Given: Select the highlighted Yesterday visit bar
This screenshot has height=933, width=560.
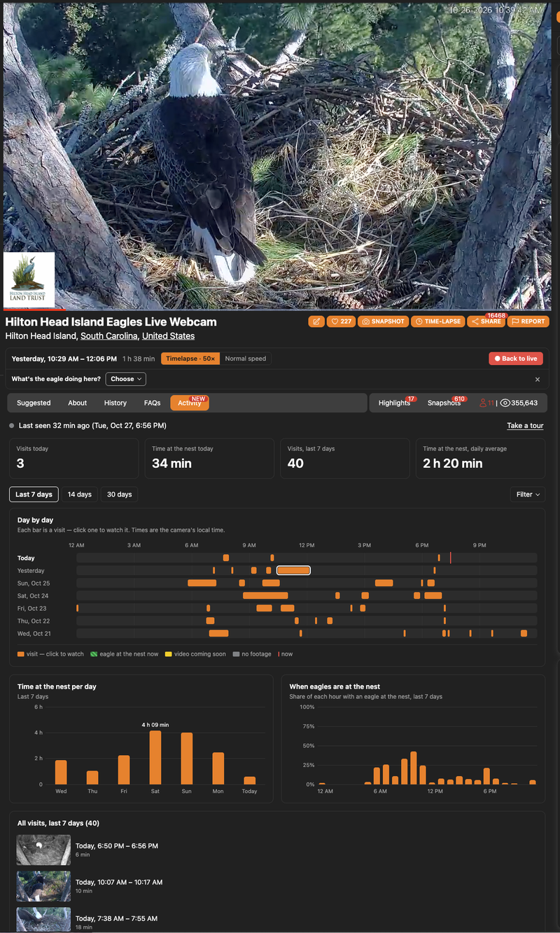Looking at the screenshot, I should click(x=293, y=571).
